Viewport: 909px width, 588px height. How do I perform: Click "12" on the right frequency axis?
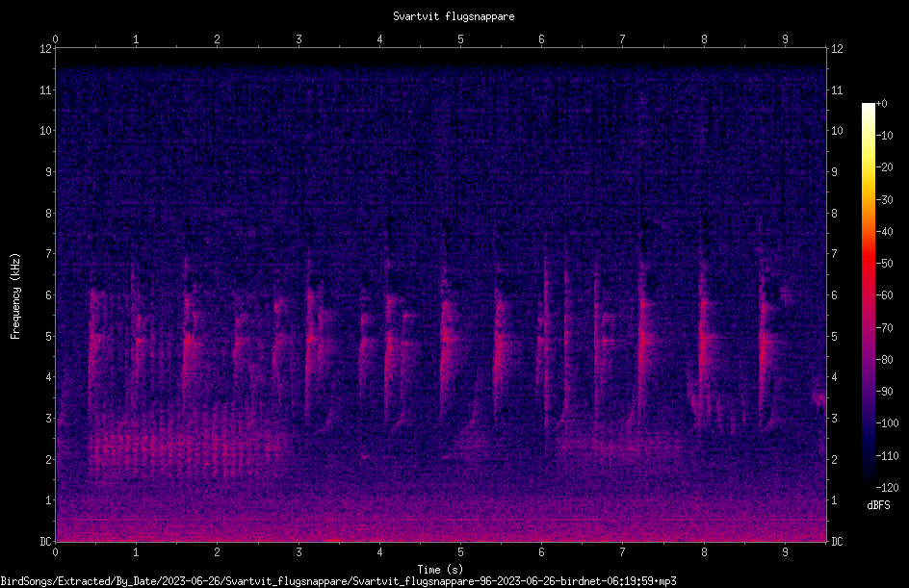pyautogui.click(x=837, y=49)
